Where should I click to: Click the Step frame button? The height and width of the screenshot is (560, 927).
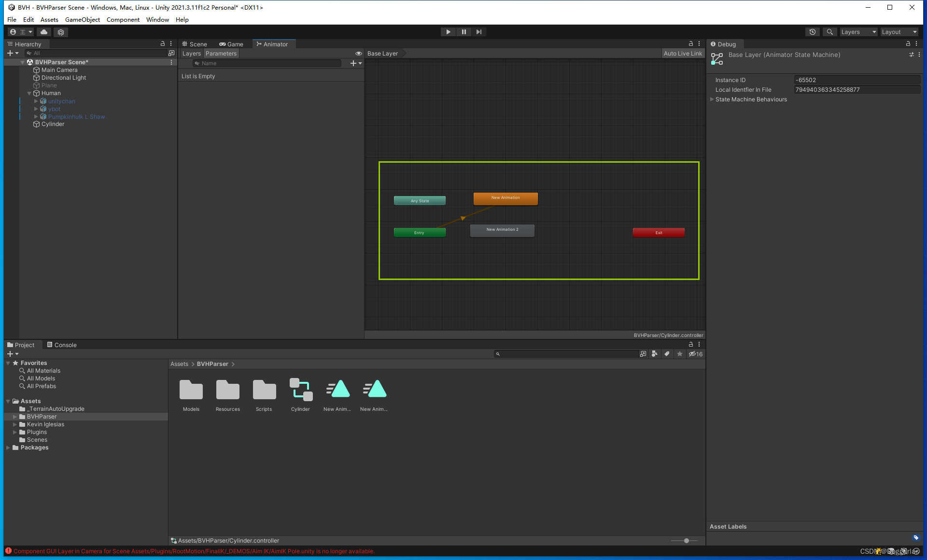pos(478,32)
